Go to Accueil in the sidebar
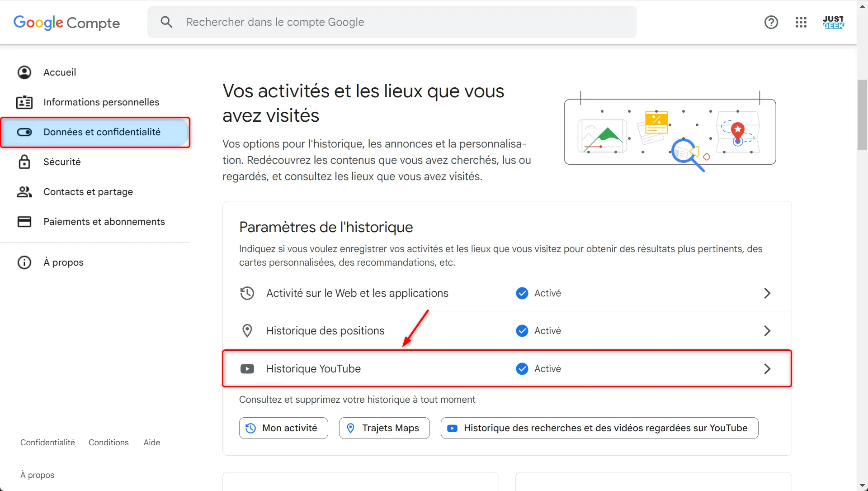 pos(95,72)
